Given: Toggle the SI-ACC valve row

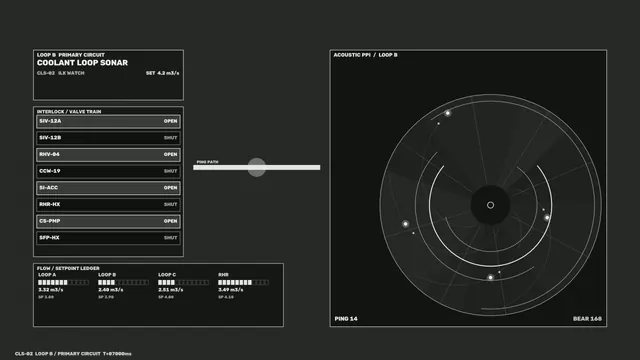Looking at the screenshot, I should pos(108,188).
